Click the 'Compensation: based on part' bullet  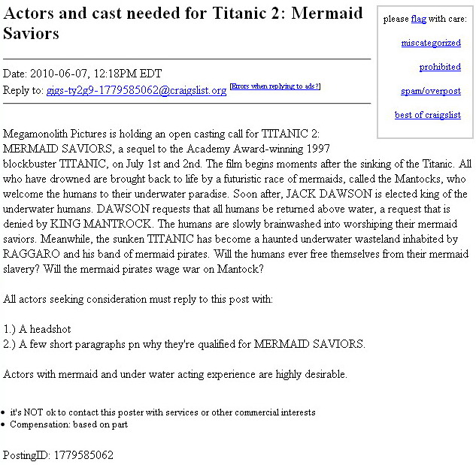68,424
